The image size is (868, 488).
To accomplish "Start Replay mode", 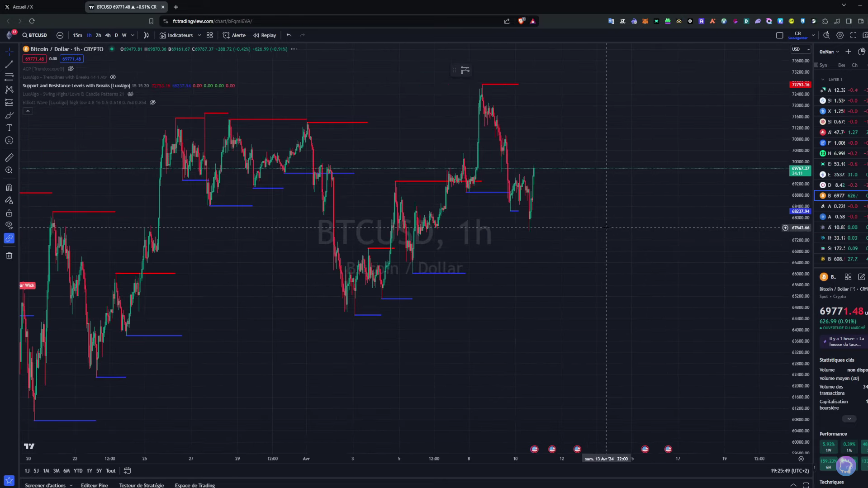I will coord(264,35).
